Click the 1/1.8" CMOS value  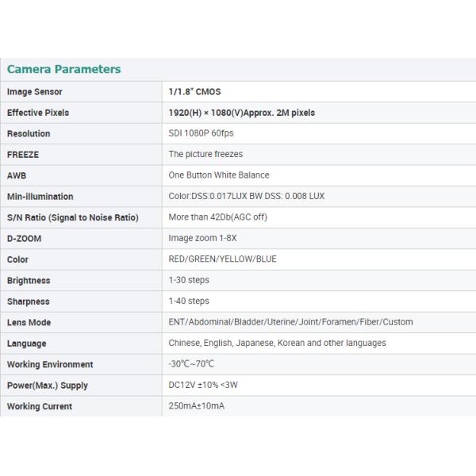click(x=194, y=92)
